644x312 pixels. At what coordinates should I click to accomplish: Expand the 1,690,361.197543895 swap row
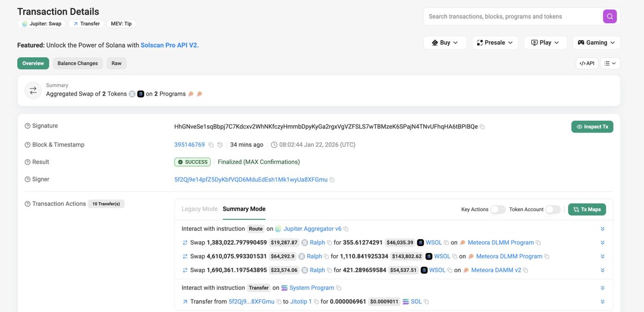[603, 271]
